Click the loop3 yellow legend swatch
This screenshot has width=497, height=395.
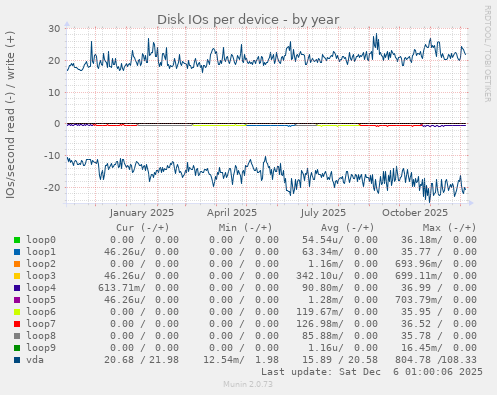pos(17,276)
